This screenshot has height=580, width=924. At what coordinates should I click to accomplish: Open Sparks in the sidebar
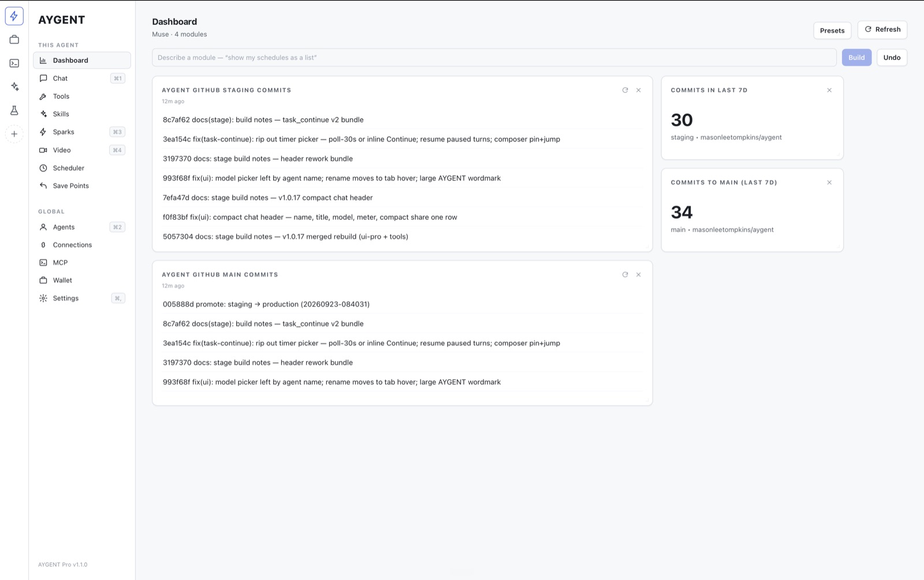pyautogui.click(x=82, y=132)
